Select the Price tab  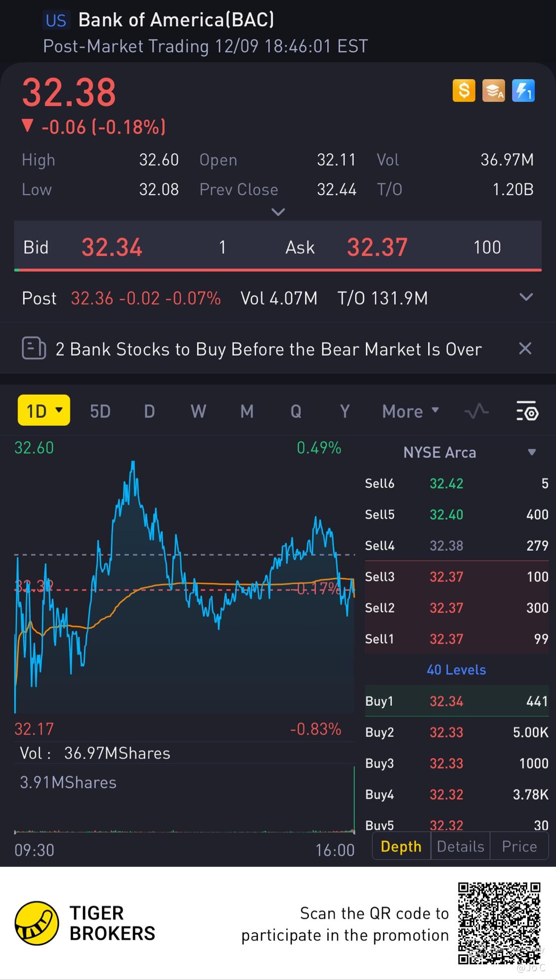(519, 846)
